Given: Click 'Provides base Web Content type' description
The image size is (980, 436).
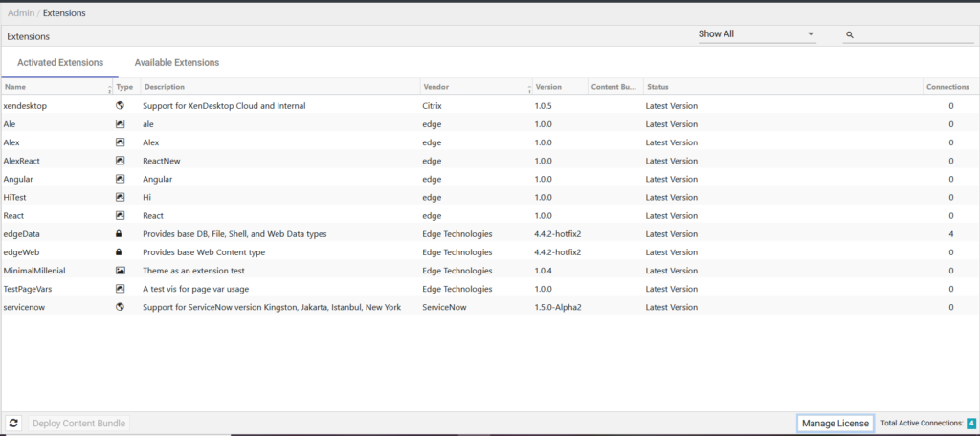Looking at the screenshot, I should point(204,252).
